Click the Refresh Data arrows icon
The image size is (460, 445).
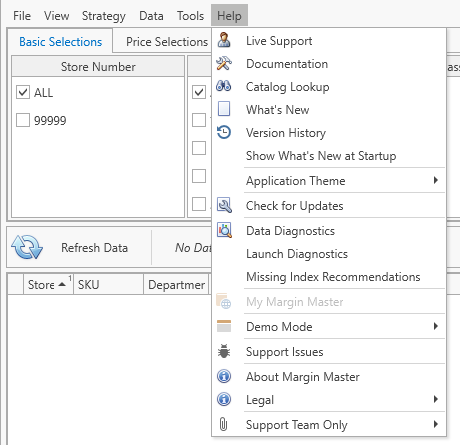tap(27, 247)
